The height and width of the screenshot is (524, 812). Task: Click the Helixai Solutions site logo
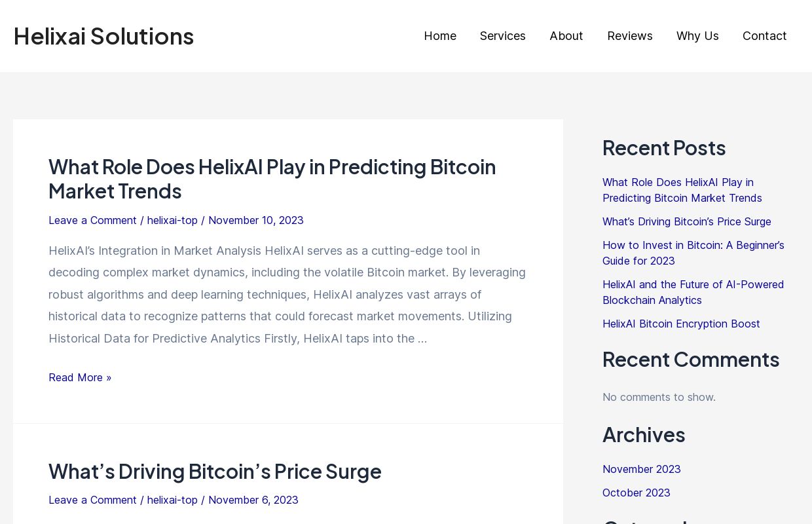103,36
